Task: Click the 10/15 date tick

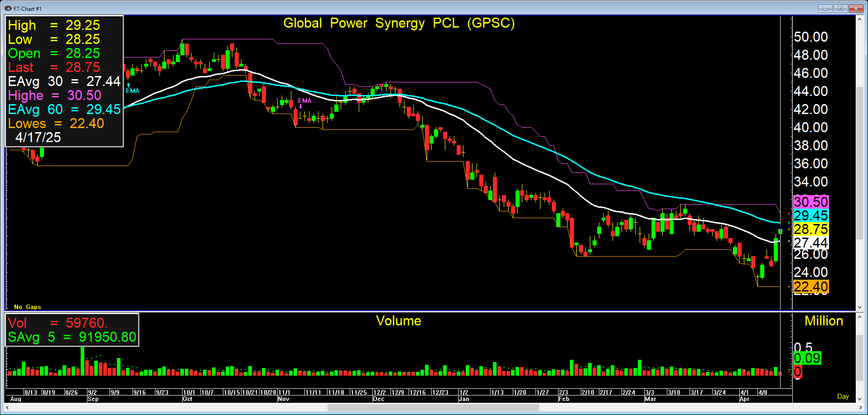Action: [x=232, y=392]
